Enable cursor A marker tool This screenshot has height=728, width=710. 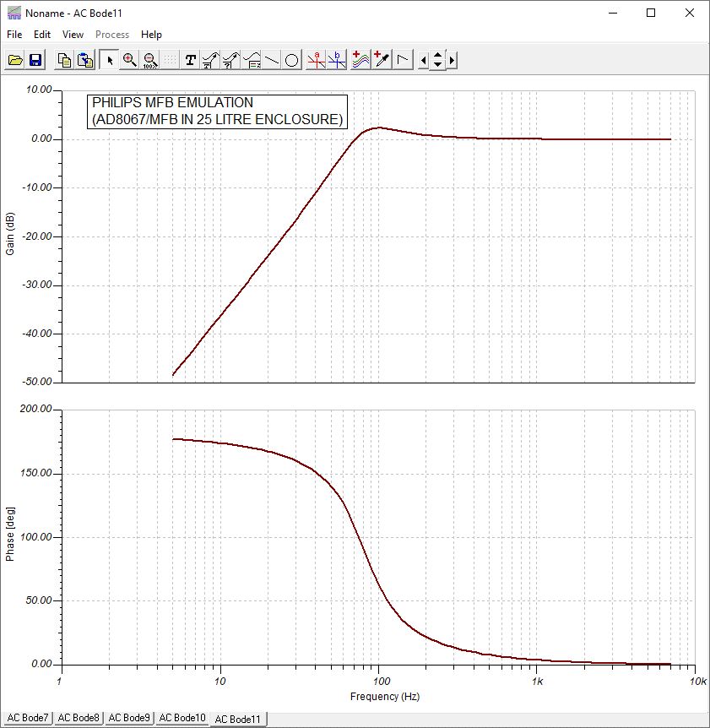316,60
